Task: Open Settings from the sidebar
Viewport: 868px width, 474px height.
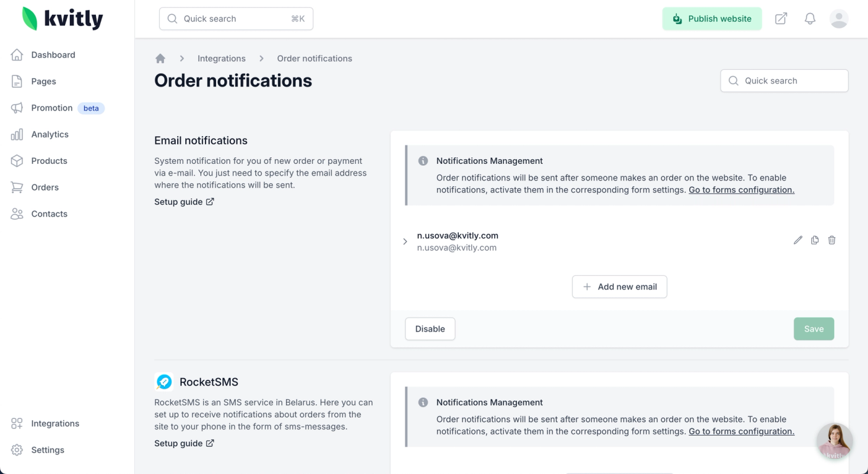Action: pos(47,450)
